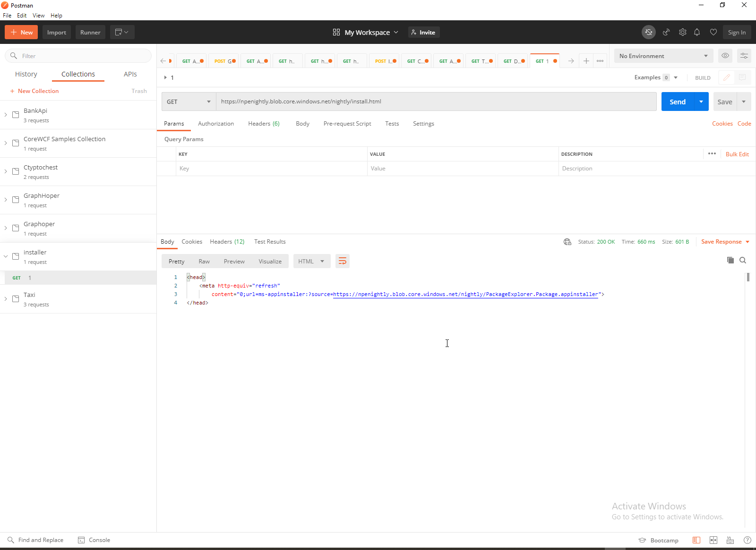Click the collections Filter search box
Screen dimensions: 756x550
(78, 56)
